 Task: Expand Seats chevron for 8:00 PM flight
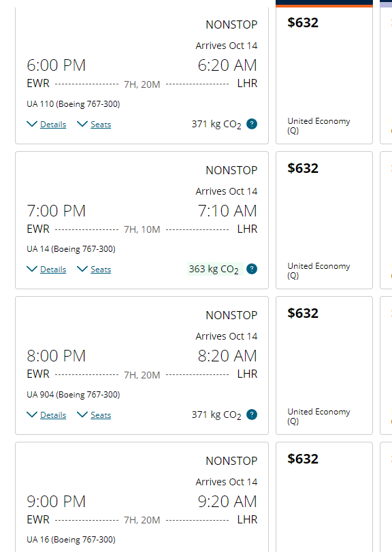click(x=82, y=415)
